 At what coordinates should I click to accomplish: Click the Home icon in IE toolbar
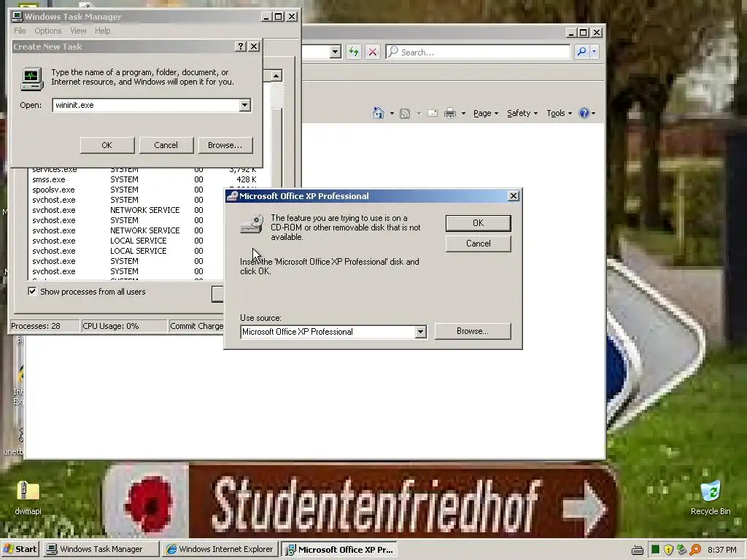click(x=379, y=113)
